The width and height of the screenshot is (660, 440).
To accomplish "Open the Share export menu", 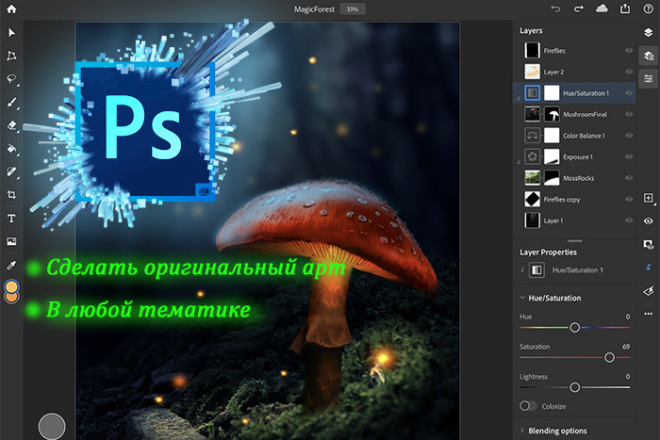I will coord(625,8).
